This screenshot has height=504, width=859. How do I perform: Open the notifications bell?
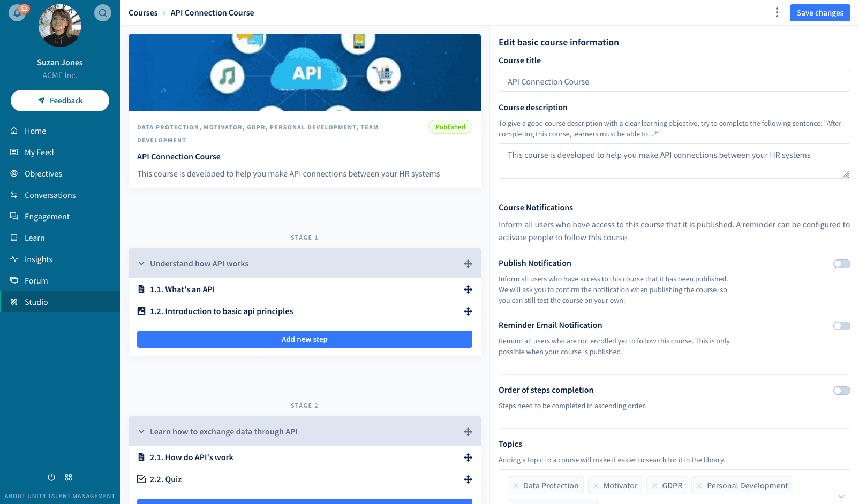click(17, 13)
